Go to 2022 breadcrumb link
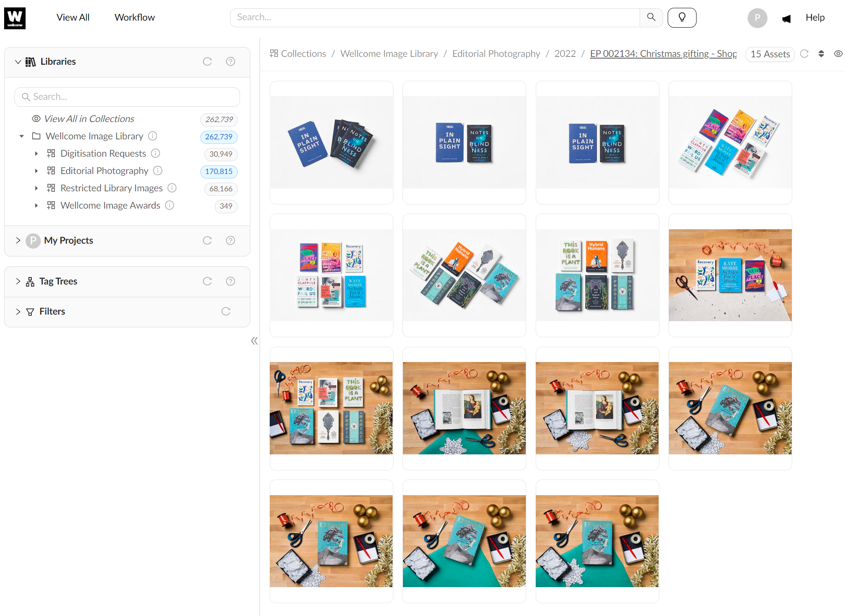Image resolution: width=845 pixels, height=616 pixels. click(565, 54)
